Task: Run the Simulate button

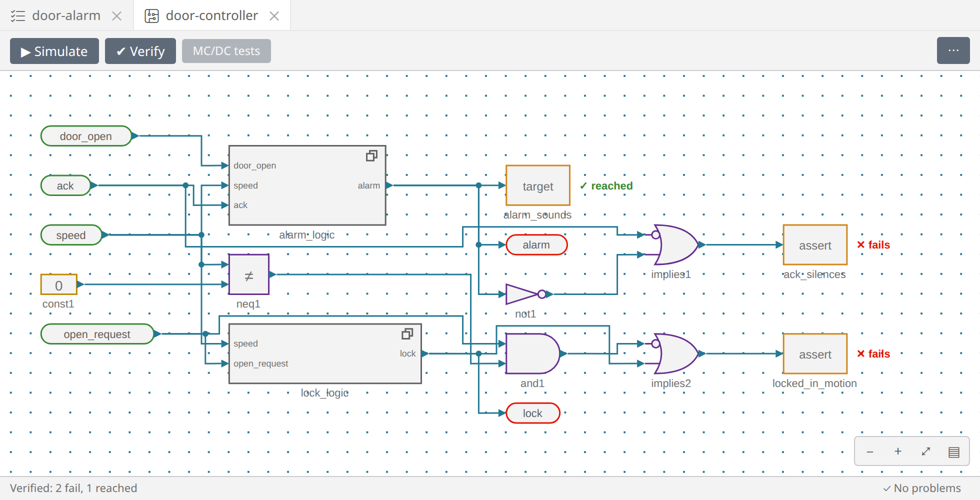Action: click(54, 51)
